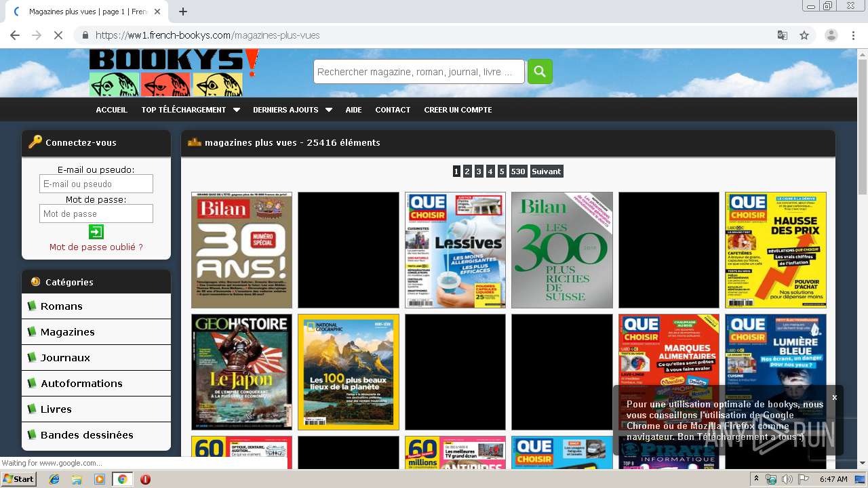Viewport: 868px width, 488px height.
Task: Open the Que Choisir Marques alimentaires cover
Action: 669,372
